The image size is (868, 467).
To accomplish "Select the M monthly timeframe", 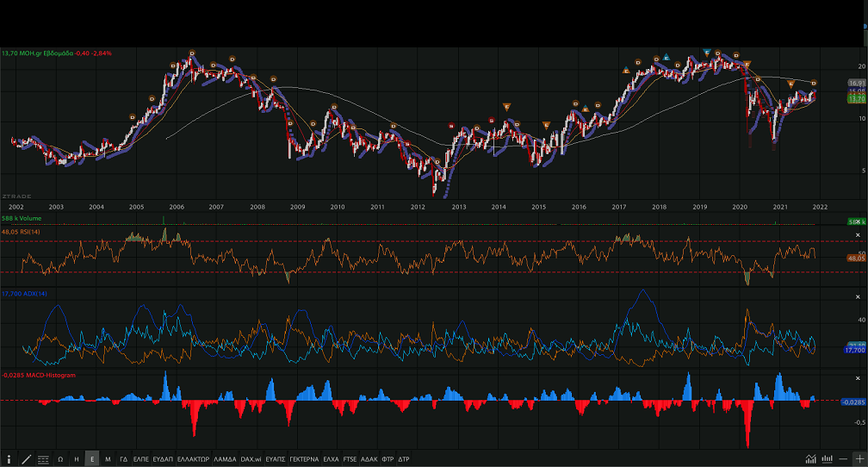I will [x=108, y=459].
